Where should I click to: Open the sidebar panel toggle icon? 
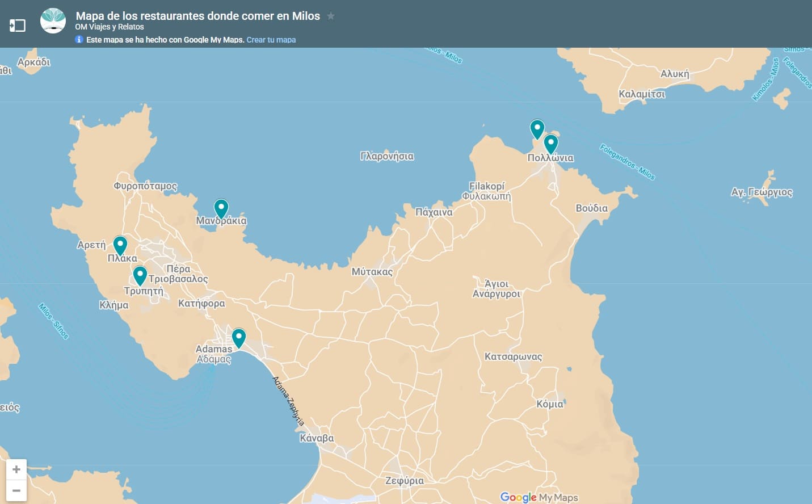(18, 25)
